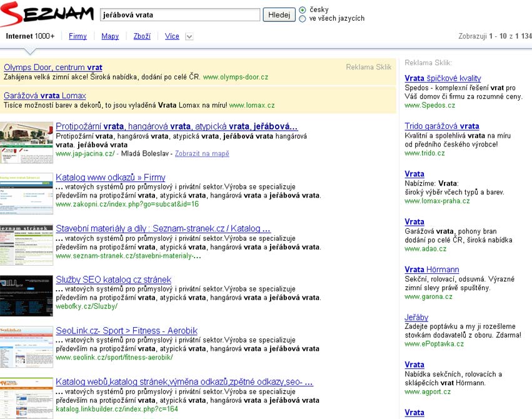Select the česky language radio button
This screenshot has height=419, width=532.
303,10
